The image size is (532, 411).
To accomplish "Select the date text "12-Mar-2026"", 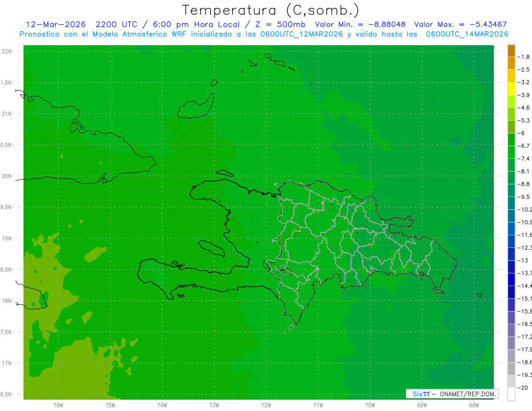I will click(x=55, y=24).
